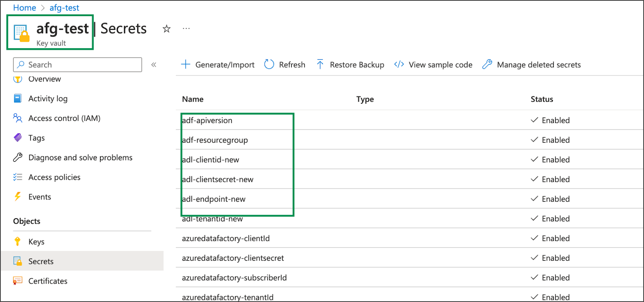
Task: Click inside the sidebar Search field
Action: [80, 65]
